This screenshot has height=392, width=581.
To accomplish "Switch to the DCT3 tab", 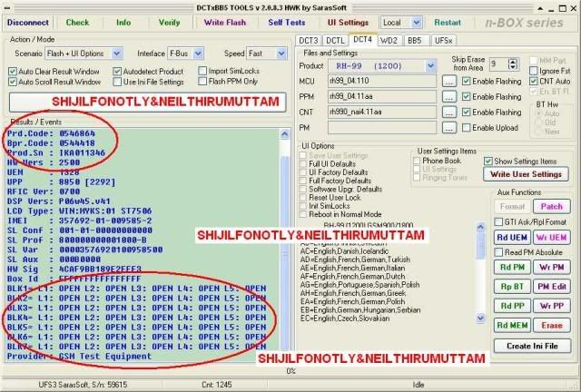I will coord(309,41).
